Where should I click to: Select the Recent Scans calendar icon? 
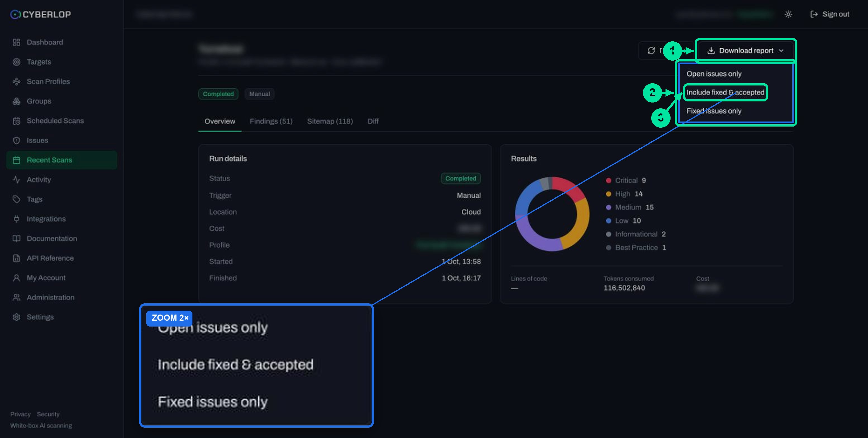tap(16, 160)
